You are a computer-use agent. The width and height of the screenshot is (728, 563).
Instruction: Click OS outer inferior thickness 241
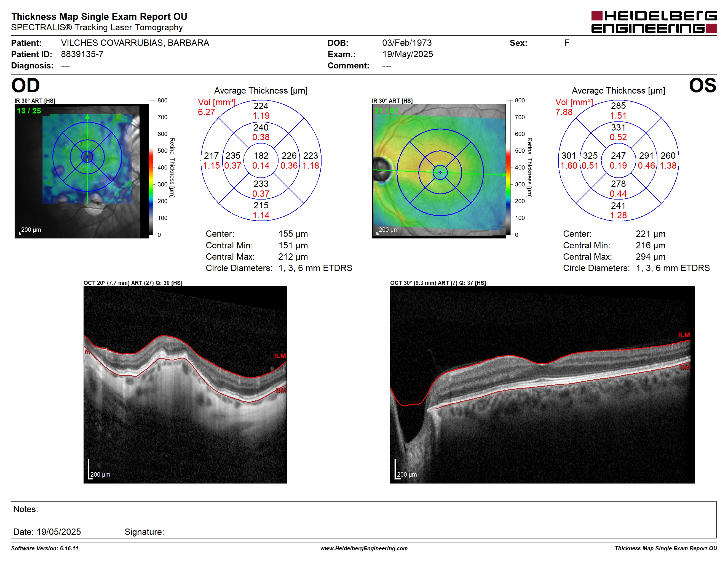tap(618, 205)
